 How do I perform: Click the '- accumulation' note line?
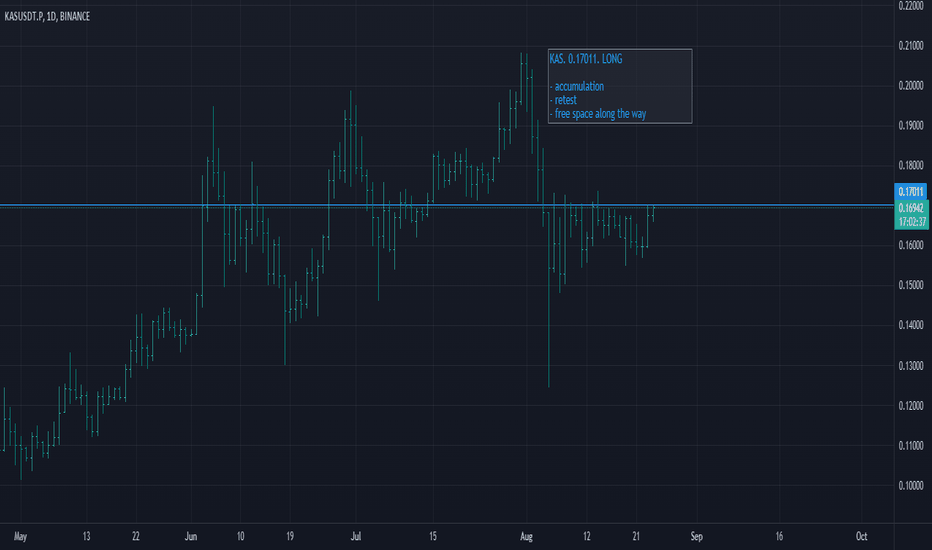tap(577, 86)
